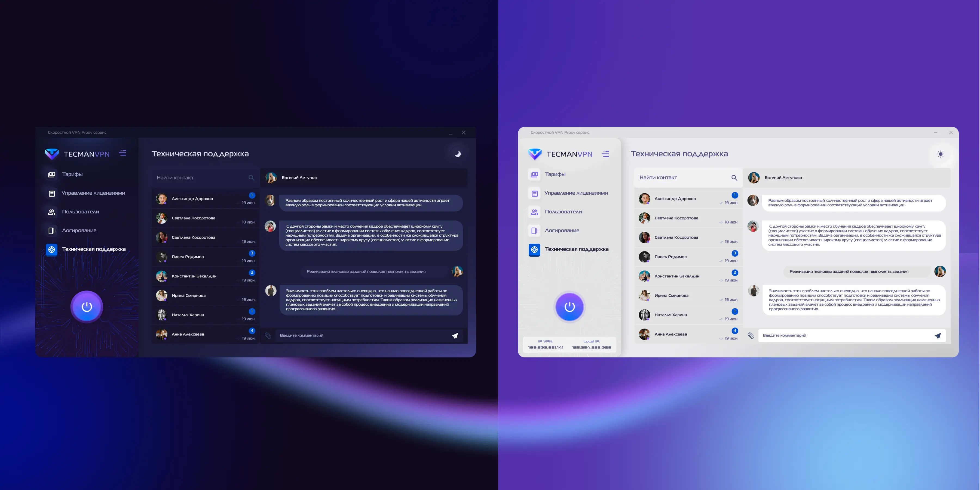The image size is (980, 490).
Task: Open Светлана Косоротова 18 июн. chat, dark window
Action: (x=206, y=218)
